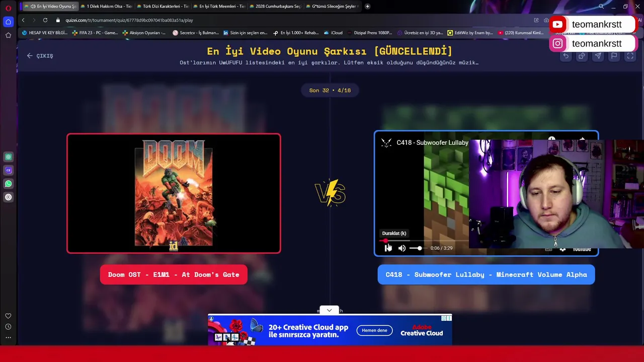The image size is (644, 362).
Task: Click the Hemen dene ad button
Action: [x=374, y=330]
